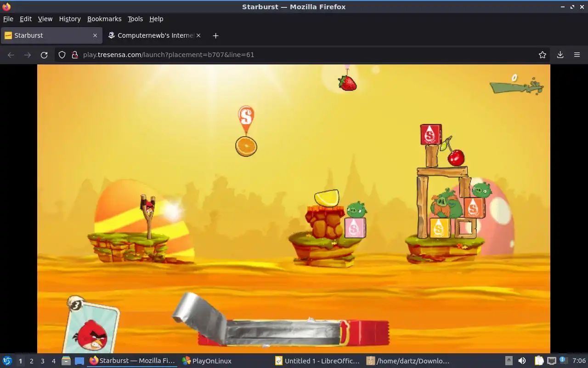Screen dimensions: 588x368
Task: Open the Help menu
Action: coord(156,19)
